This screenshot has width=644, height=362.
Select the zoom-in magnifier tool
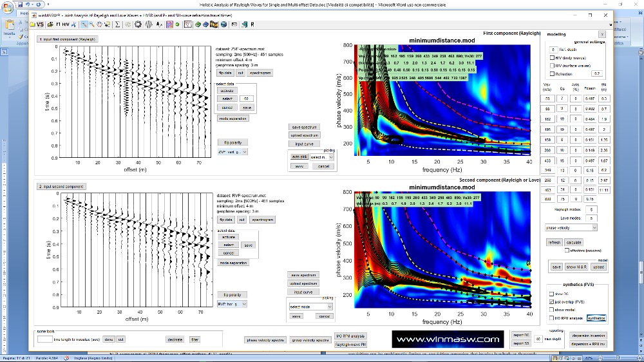84,24
